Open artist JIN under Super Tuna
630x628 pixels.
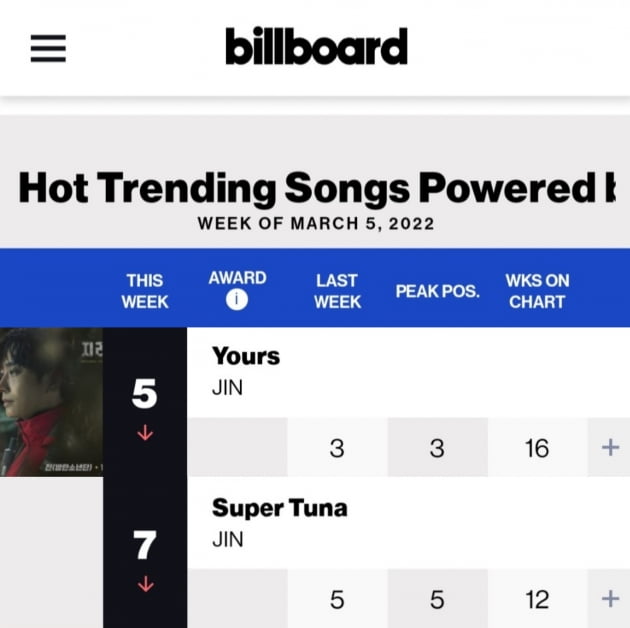227,539
